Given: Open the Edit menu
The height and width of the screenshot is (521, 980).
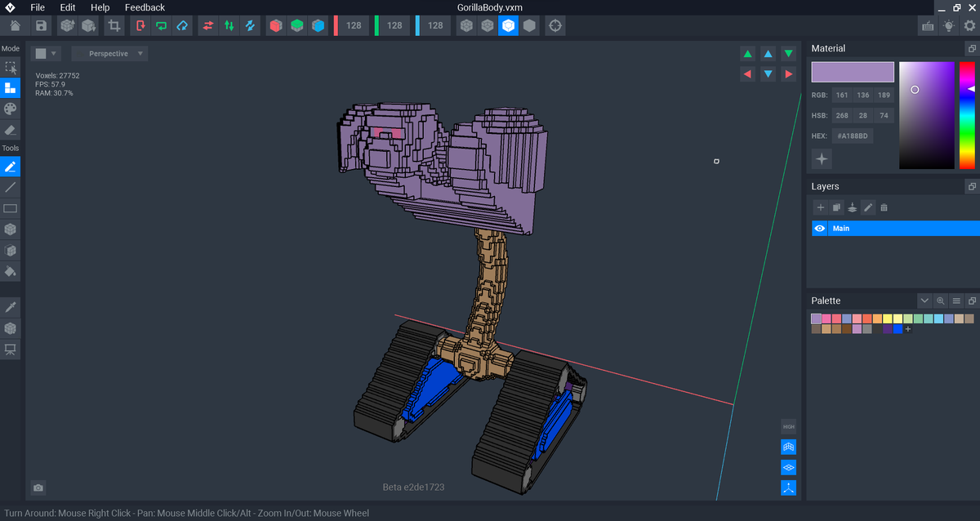Looking at the screenshot, I should [x=68, y=7].
